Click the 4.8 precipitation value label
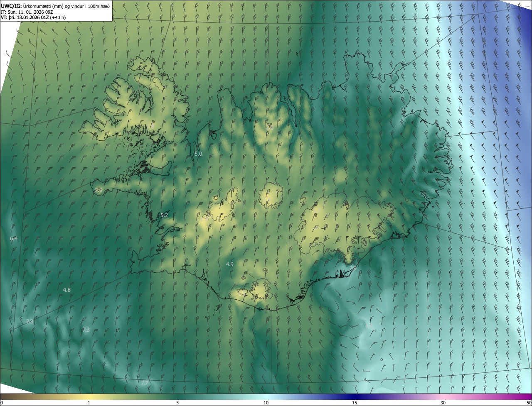Image resolution: width=532 pixels, height=406 pixels. [x=67, y=290]
